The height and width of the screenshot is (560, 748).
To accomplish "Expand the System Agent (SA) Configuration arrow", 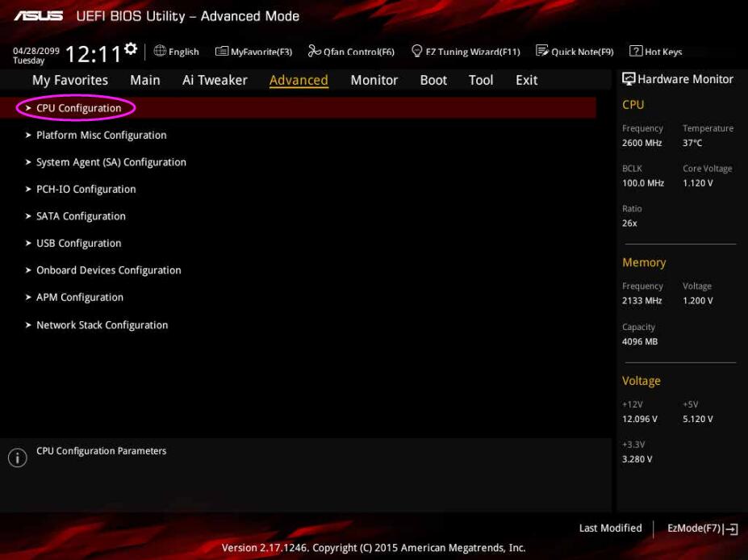I will click(x=28, y=162).
